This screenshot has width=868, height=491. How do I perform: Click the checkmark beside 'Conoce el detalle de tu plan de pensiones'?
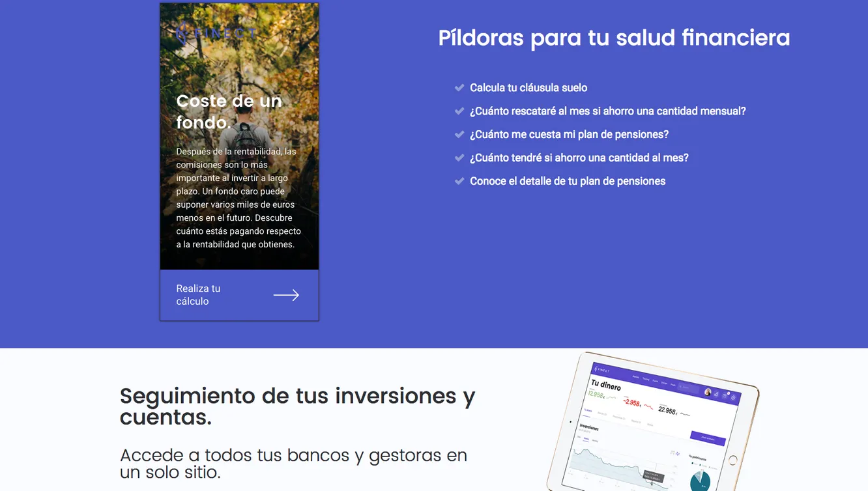(x=460, y=181)
